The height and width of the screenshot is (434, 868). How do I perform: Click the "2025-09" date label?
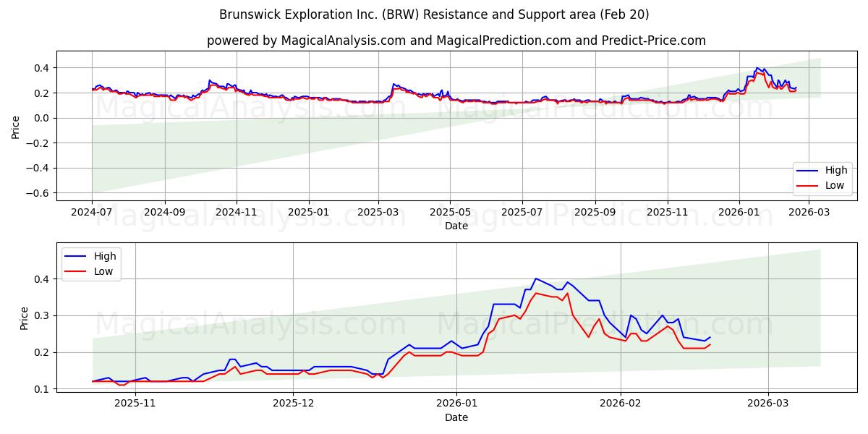click(595, 212)
